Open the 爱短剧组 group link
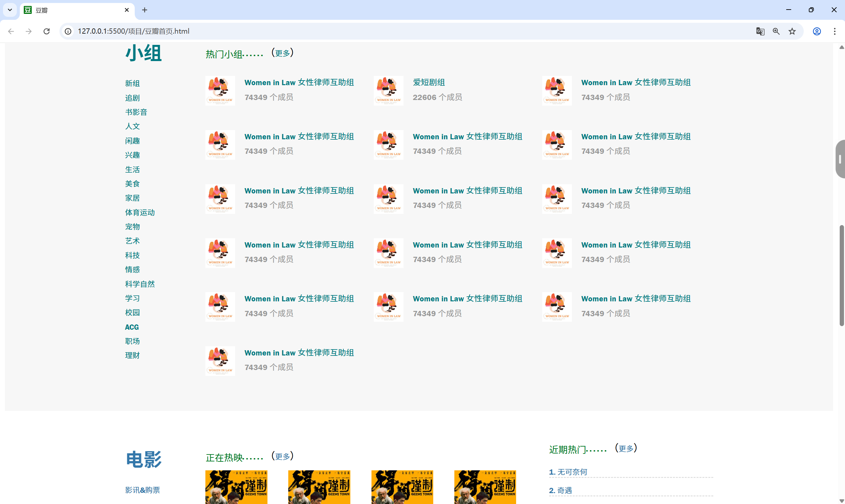Screen dimensions: 845x504 [429, 82]
